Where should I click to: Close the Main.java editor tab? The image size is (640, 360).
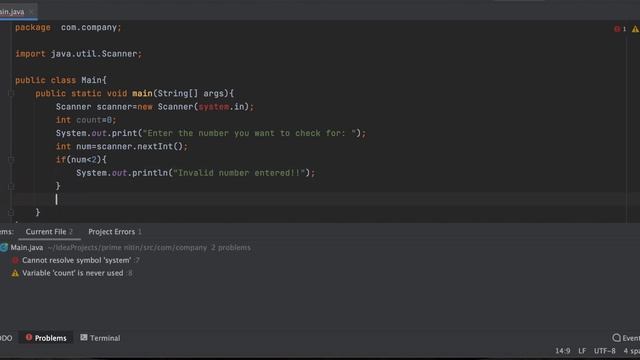[31, 12]
